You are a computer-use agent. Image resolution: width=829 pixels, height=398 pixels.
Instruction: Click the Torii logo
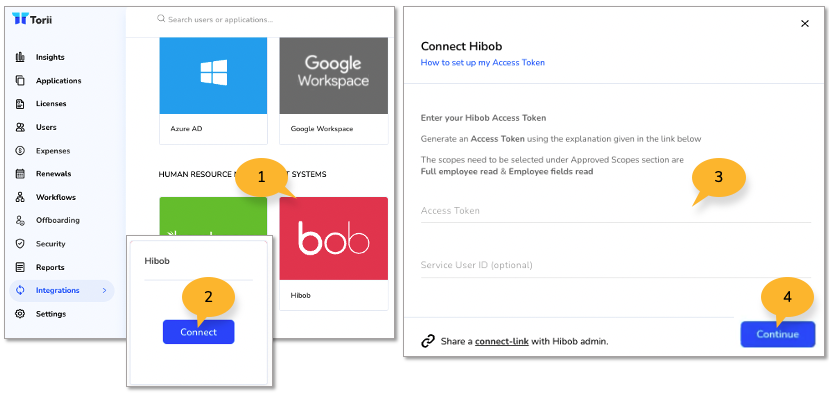coord(32,19)
